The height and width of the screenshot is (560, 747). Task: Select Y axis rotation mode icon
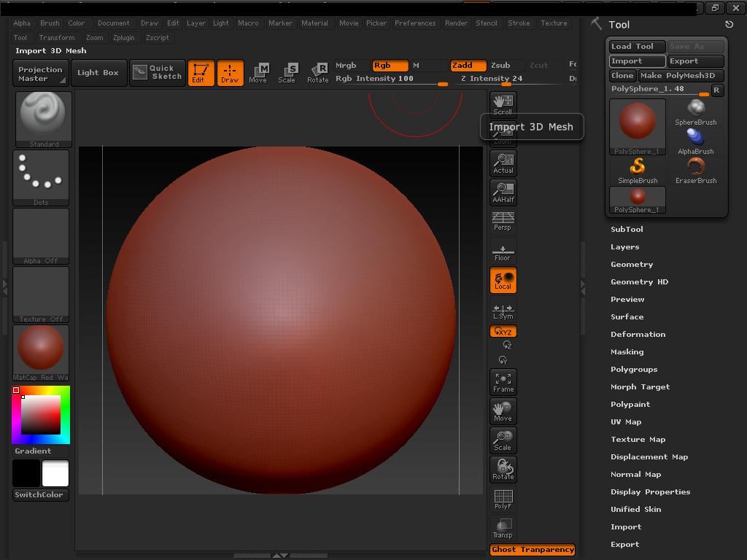503,360
